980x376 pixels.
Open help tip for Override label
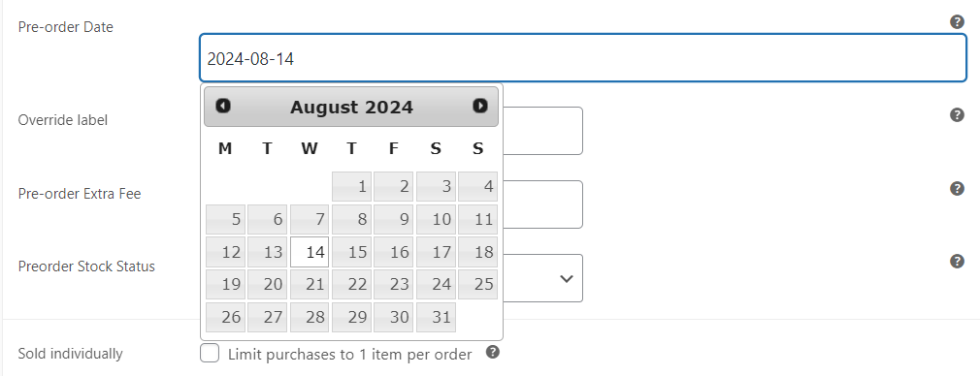[x=957, y=115]
